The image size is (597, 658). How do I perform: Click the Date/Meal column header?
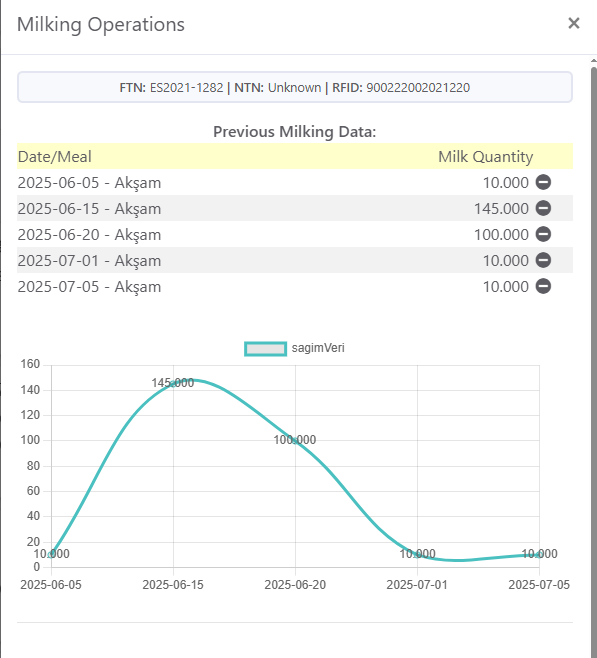55,157
